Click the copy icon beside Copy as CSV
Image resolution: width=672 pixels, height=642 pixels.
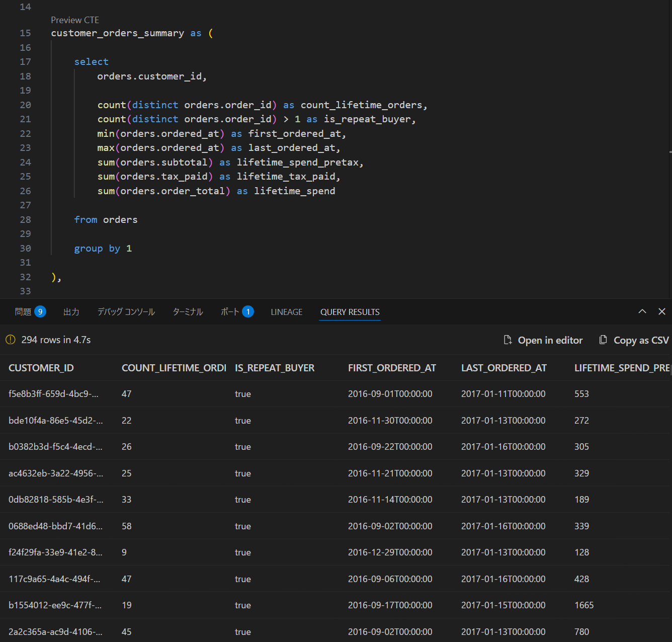coord(603,340)
